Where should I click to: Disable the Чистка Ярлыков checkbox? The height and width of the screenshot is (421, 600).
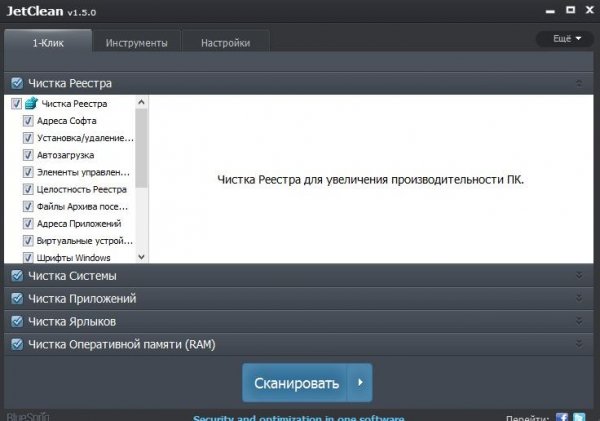(x=17, y=321)
